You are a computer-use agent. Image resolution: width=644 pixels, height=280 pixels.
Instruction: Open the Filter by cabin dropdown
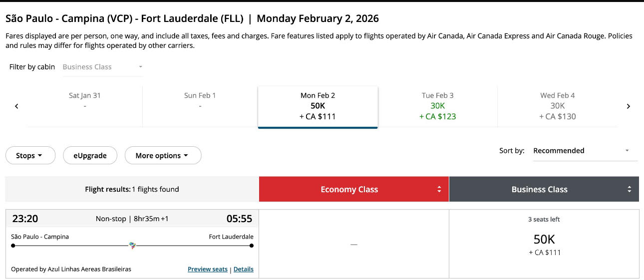pos(102,67)
